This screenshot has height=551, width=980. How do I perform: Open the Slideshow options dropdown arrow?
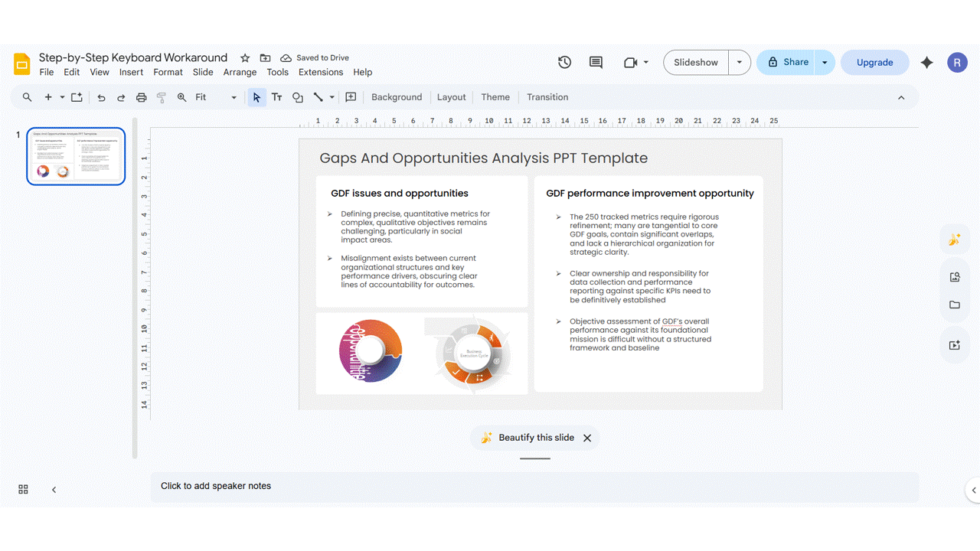coord(740,63)
